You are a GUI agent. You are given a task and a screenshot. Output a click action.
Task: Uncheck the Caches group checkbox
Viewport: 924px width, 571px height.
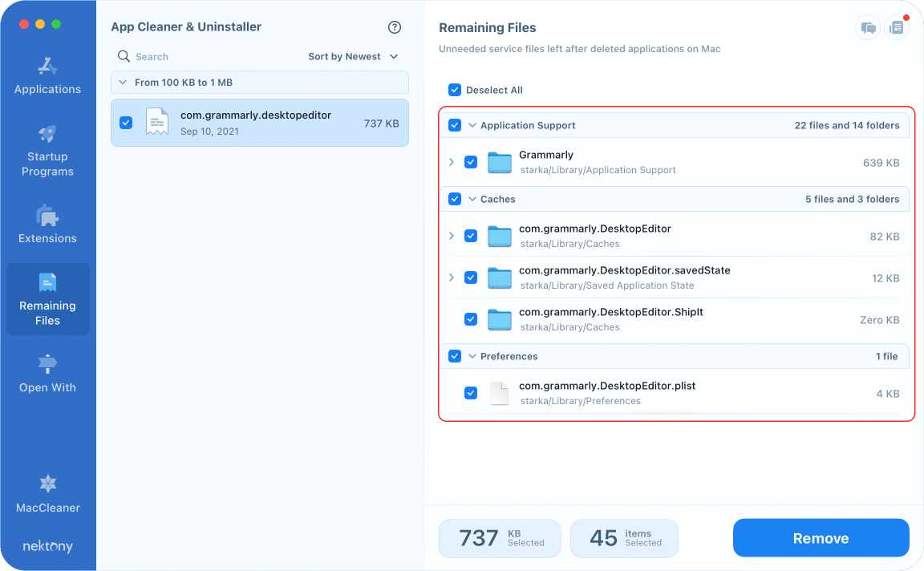[454, 199]
